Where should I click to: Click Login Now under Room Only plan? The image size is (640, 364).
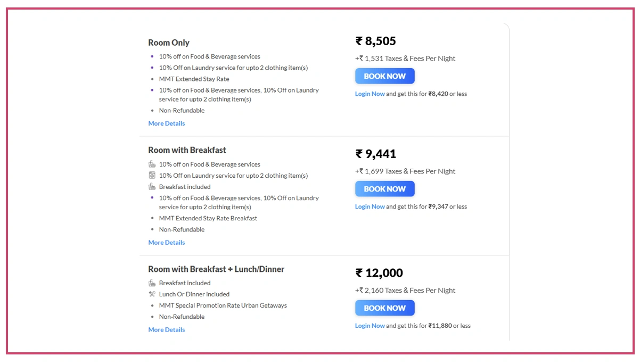point(370,94)
